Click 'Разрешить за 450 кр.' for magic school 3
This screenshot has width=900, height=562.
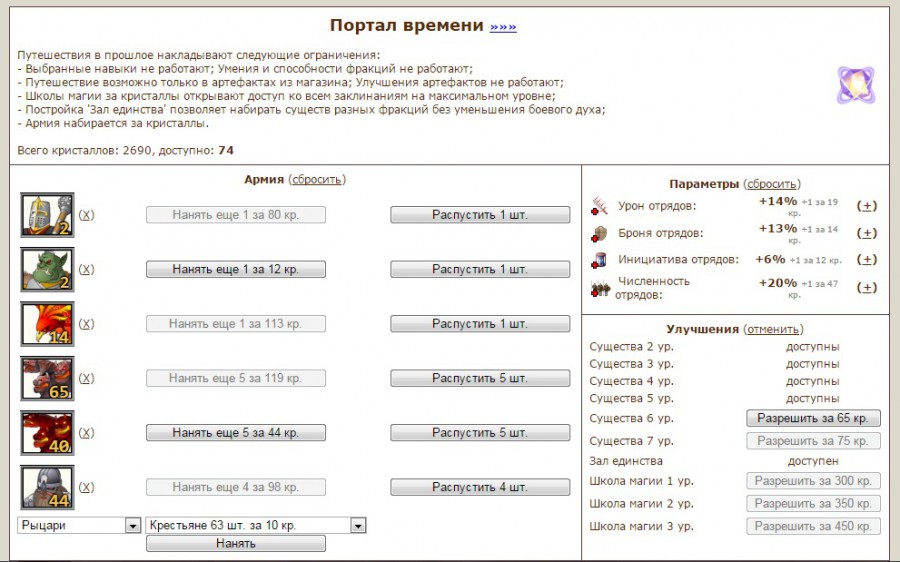(x=813, y=526)
